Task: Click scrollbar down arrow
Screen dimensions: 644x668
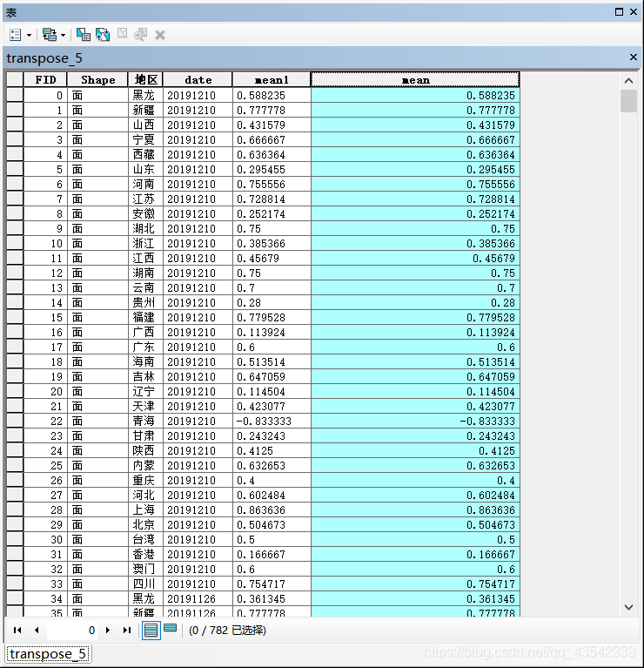Action: pos(628,607)
